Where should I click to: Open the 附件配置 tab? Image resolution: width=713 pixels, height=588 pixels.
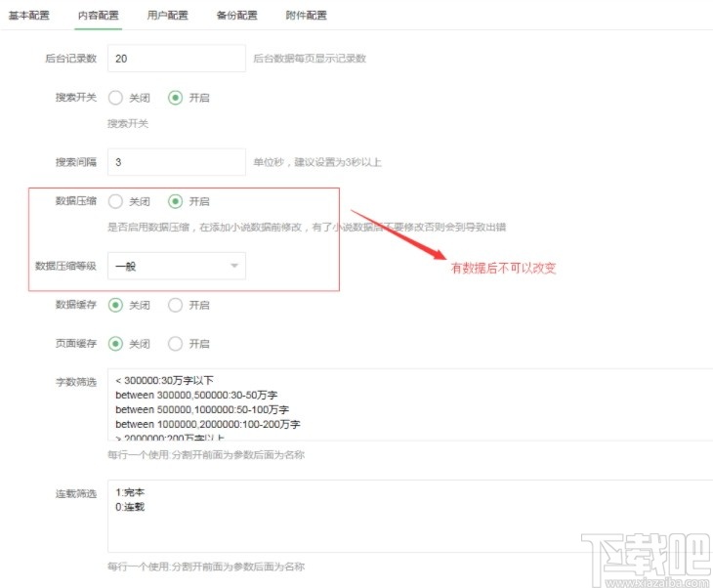(306, 15)
